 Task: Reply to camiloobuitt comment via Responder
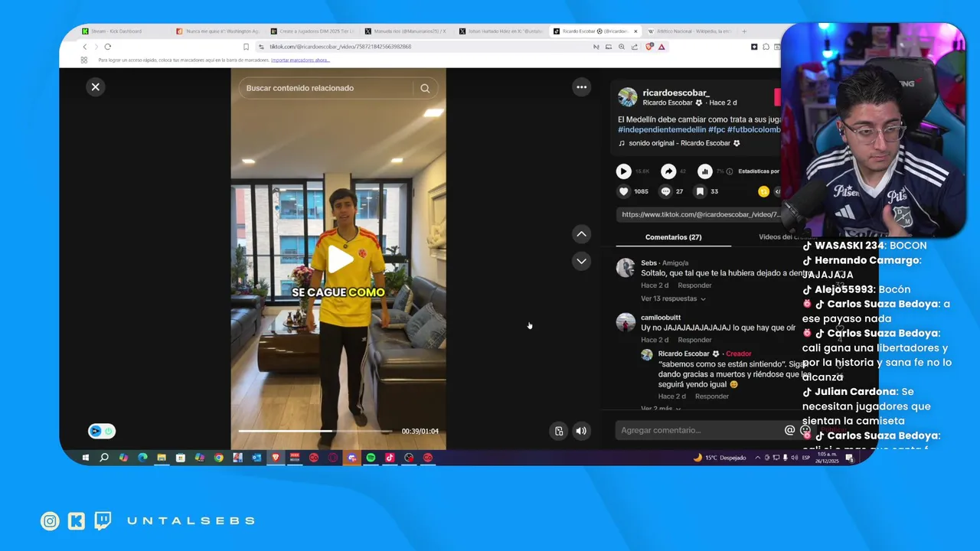coord(694,340)
